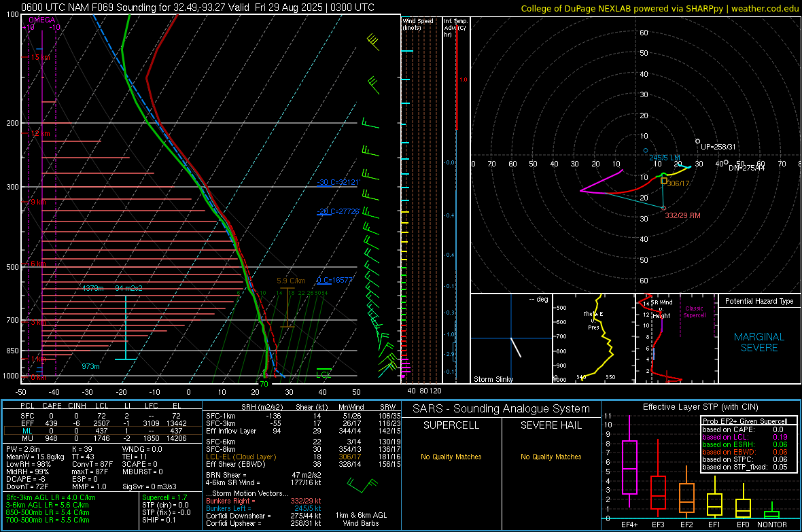
Task: Click the Sfc-3km AGL LR lapse rate line
Action: 51,497
